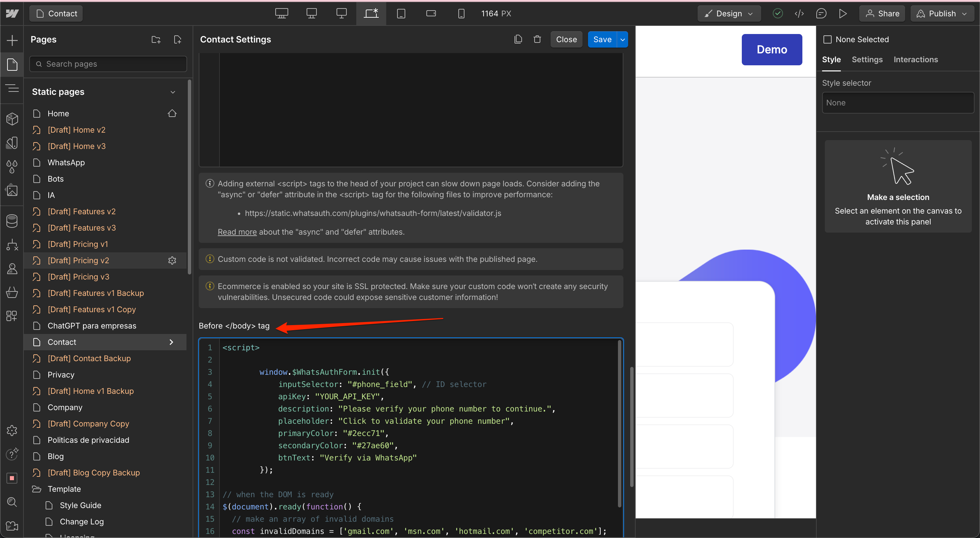The width and height of the screenshot is (980, 538).
Task: Collapse the Static pages section
Action: [x=173, y=92]
